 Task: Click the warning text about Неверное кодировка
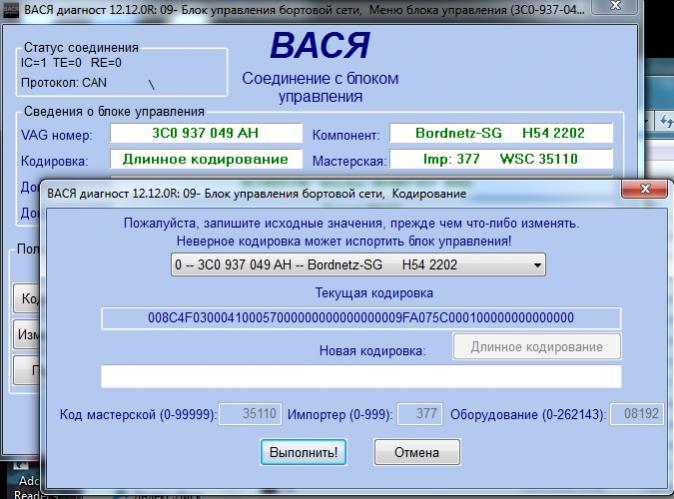(x=344, y=241)
